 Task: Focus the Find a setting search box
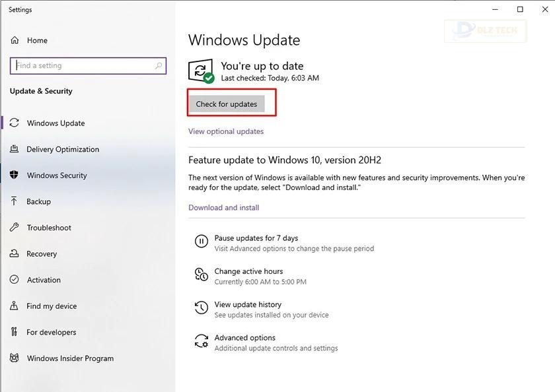(x=88, y=66)
